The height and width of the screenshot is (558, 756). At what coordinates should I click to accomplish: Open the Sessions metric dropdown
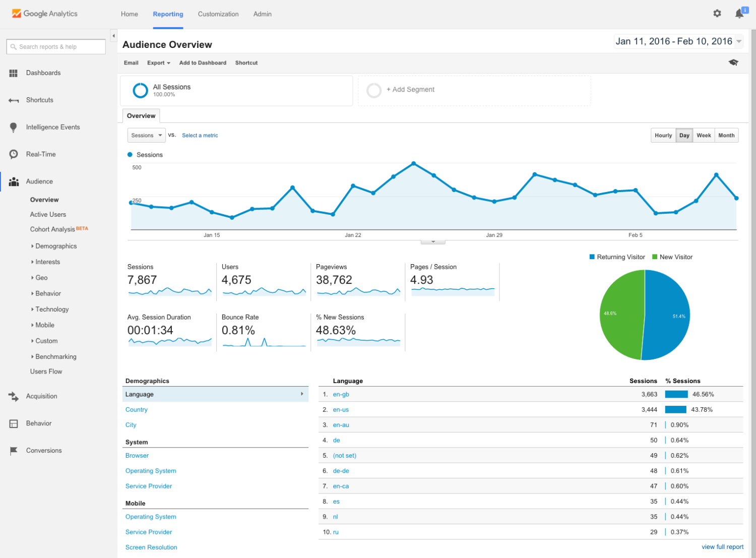pos(146,135)
